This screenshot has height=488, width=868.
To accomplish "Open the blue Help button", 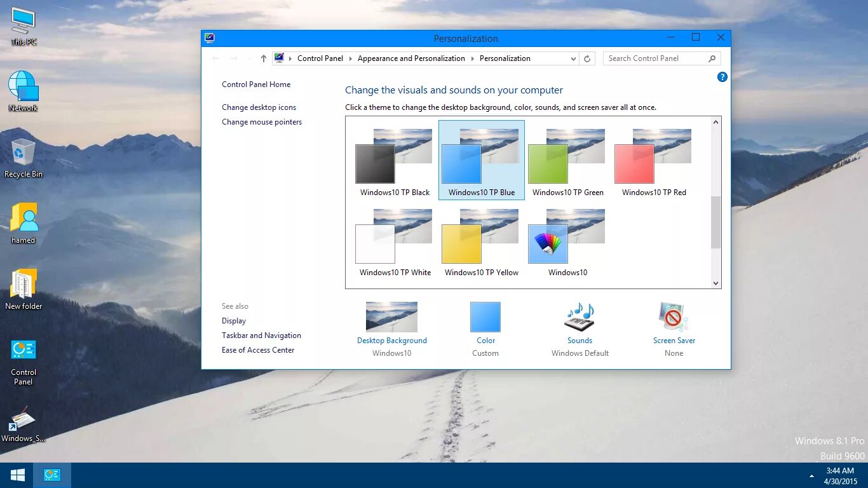I will pyautogui.click(x=722, y=77).
